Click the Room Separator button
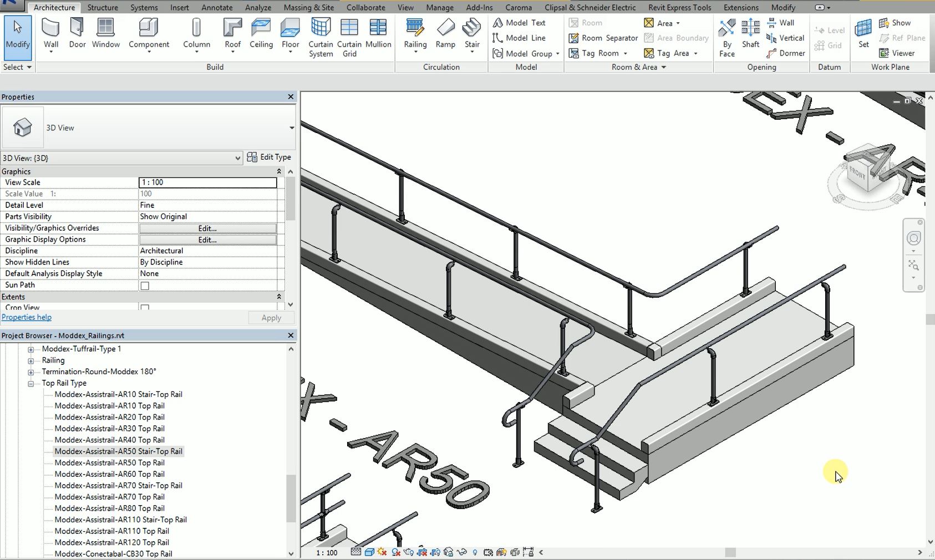The image size is (935, 560). tap(603, 38)
